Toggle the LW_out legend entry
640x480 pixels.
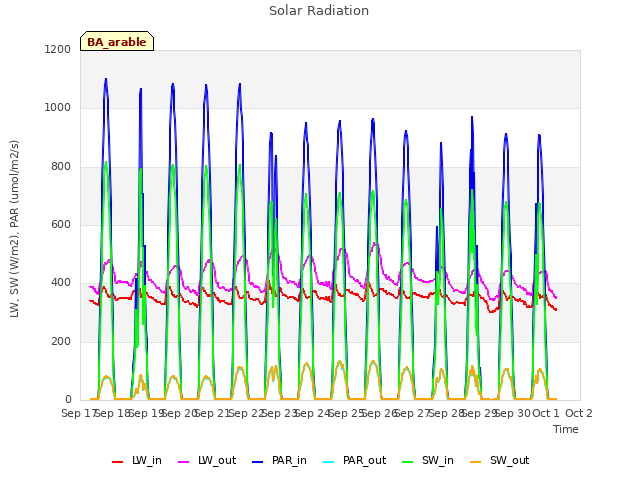click(207, 460)
